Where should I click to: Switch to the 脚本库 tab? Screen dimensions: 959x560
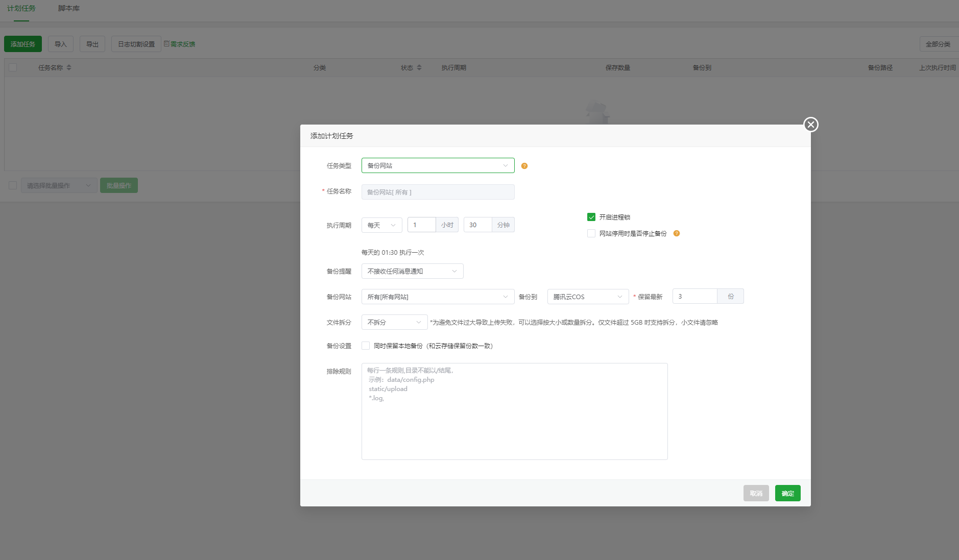[69, 9]
